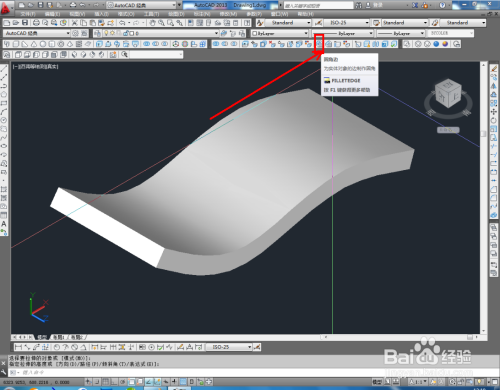Click the Plot/Print icon in the standard toolbar
Screen dimensions: 500x390
[x=36, y=23]
